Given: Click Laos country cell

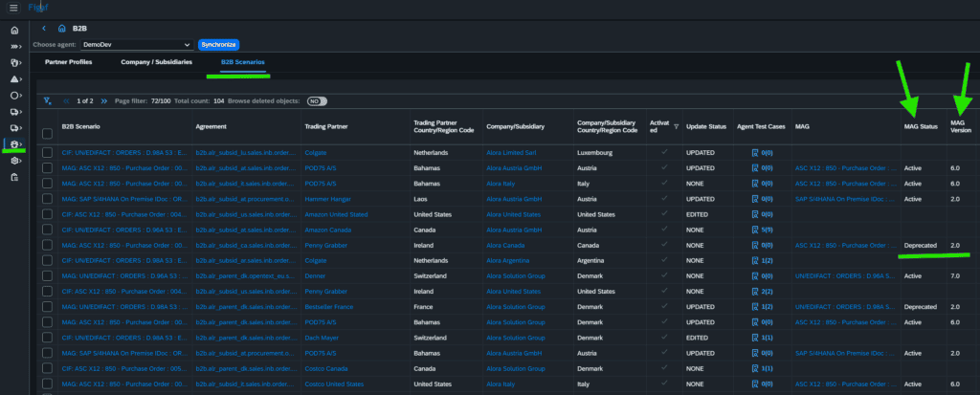Looking at the screenshot, I should pyautogui.click(x=419, y=199).
